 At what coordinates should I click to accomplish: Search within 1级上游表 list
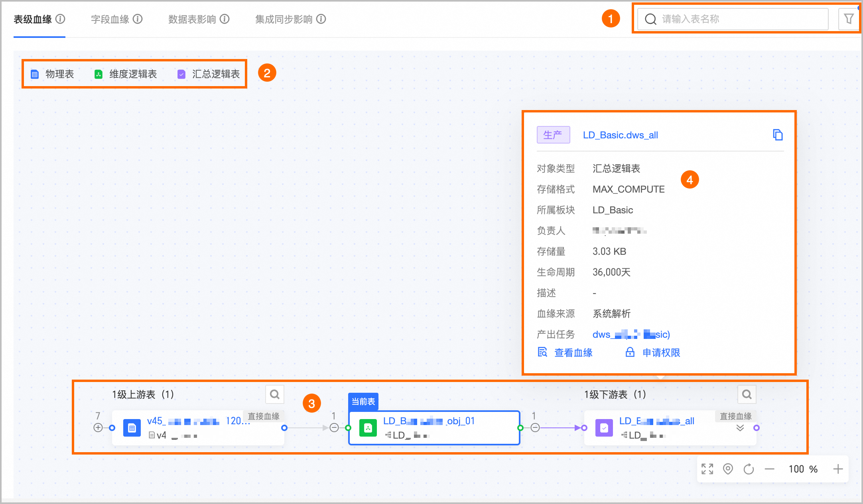274,394
